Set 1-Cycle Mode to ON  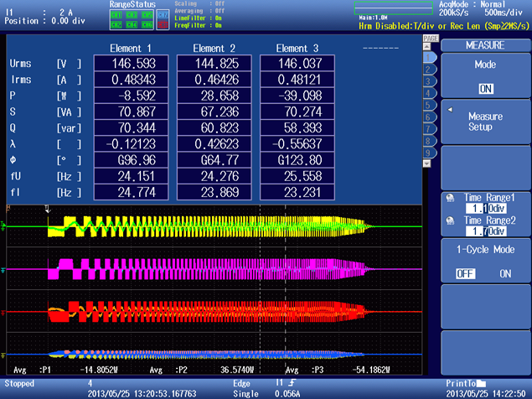(x=505, y=274)
